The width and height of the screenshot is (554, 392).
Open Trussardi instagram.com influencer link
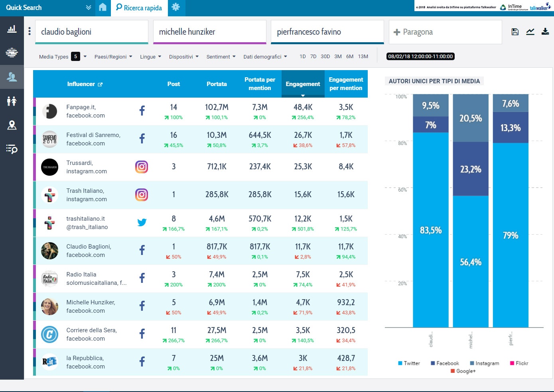coord(87,167)
